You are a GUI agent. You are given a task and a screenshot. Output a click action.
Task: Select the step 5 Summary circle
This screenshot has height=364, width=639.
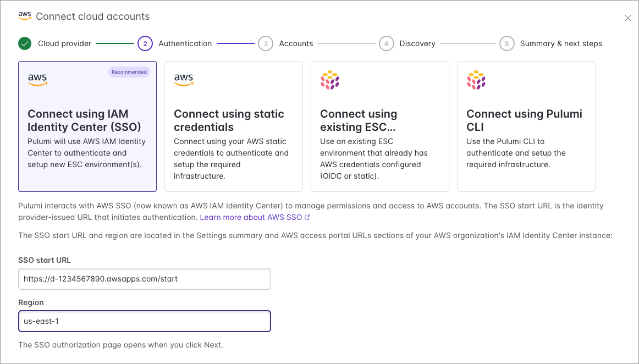coord(507,43)
